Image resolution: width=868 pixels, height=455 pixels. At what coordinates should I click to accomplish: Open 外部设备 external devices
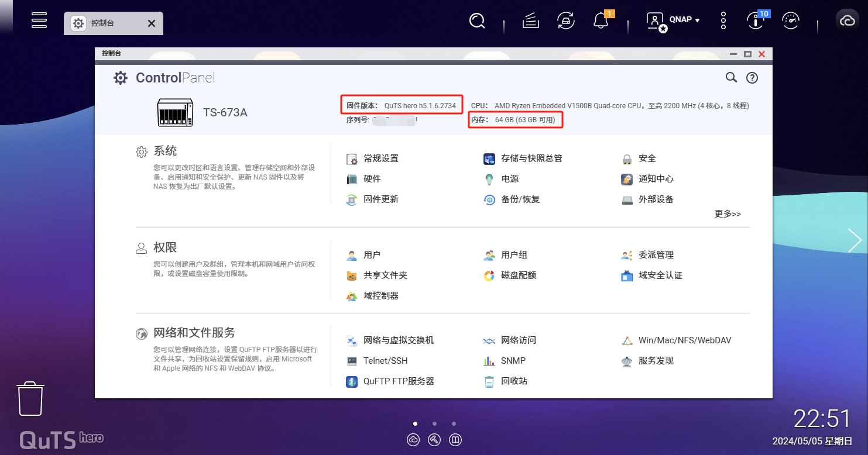pos(647,199)
